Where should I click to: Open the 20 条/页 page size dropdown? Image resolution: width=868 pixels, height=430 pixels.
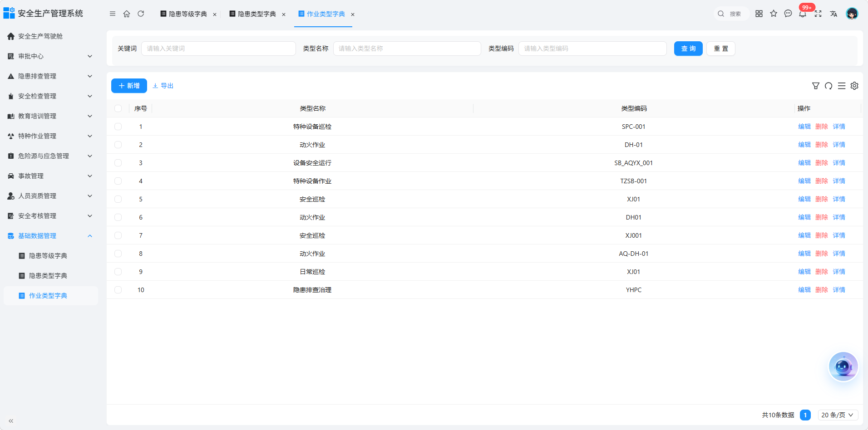point(838,415)
